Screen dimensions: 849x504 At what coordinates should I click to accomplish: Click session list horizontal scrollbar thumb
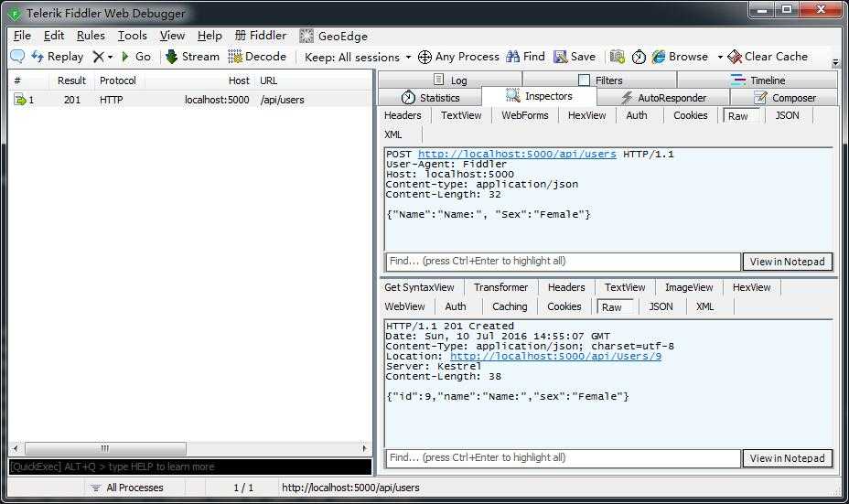point(105,448)
